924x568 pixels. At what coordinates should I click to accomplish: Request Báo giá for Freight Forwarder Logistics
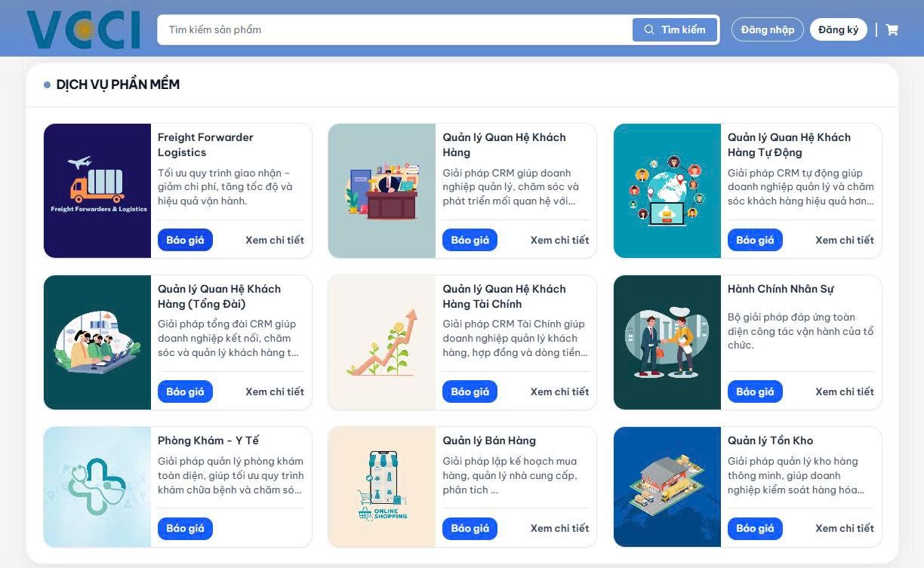[185, 240]
